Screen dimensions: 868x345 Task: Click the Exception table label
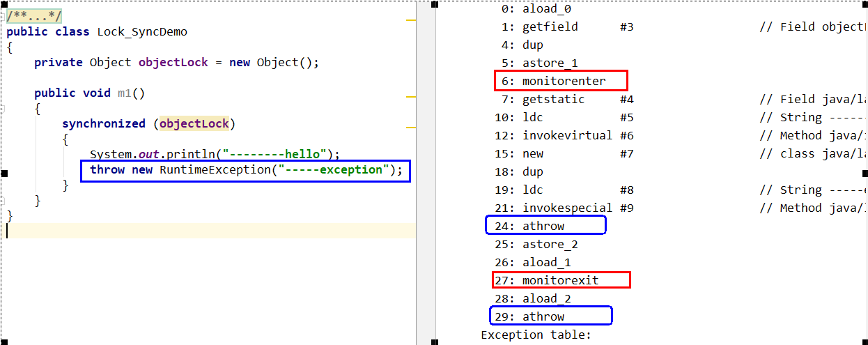pyautogui.click(x=536, y=335)
